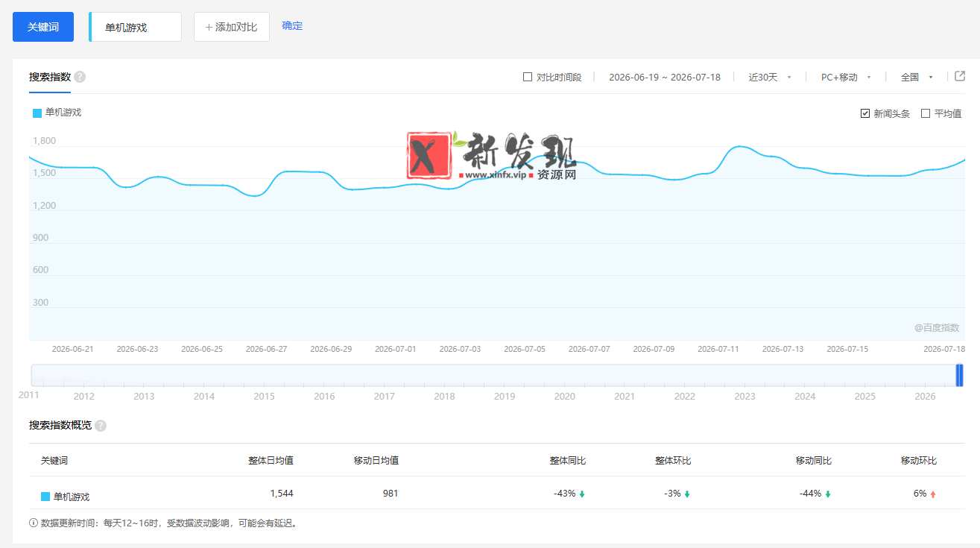Image resolution: width=980 pixels, height=548 pixels.
Task: Click the info icon before 数据更新时间
Action: [x=34, y=523]
